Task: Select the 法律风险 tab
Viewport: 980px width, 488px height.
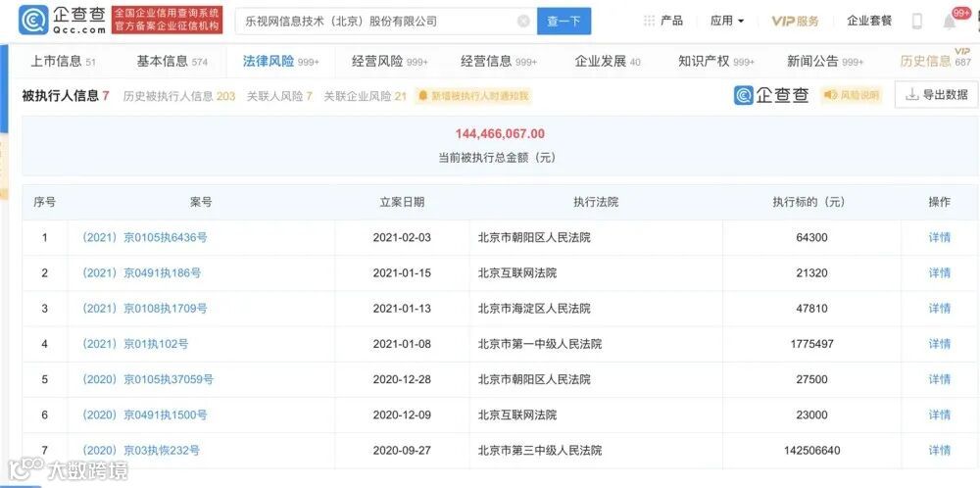Action: point(280,61)
